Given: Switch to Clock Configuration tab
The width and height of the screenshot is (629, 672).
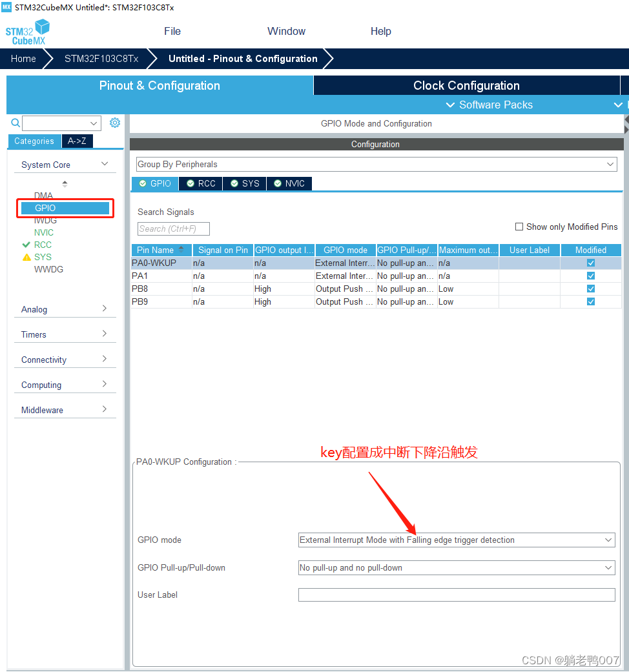Looking at the screenshot, I should click(x=466, y=85).
